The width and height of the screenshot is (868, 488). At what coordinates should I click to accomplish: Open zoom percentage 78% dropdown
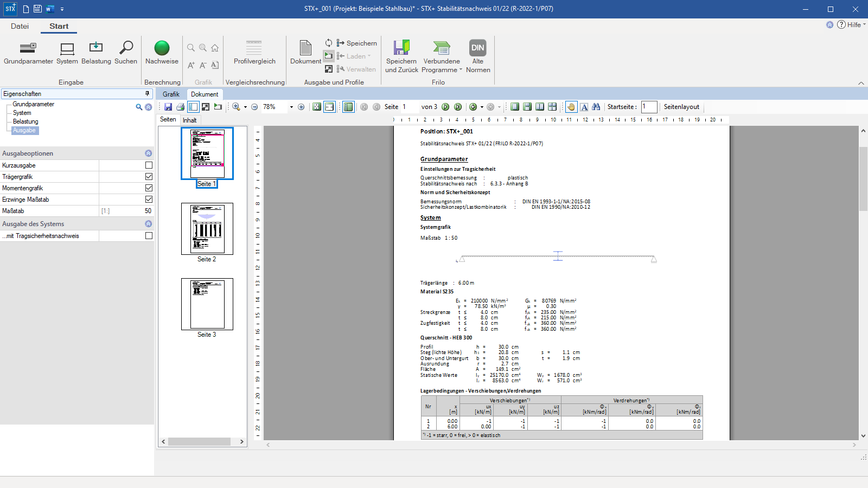pyautogui.click(x=291, y=107)
